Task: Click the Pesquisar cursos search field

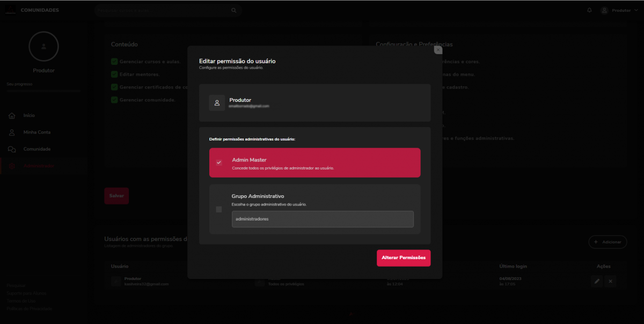Action: pos(161,10)
